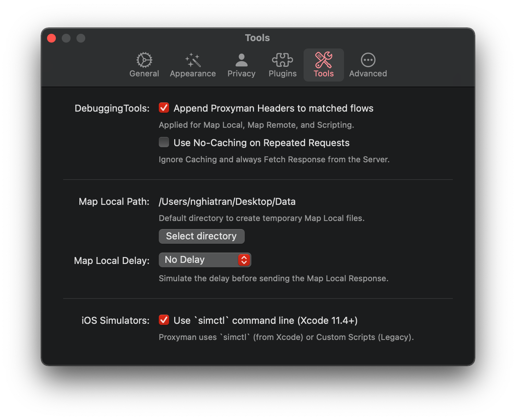Click 'Proxyman uses simctl' description text
Screen dimensions: 516x420
(286, 337)
